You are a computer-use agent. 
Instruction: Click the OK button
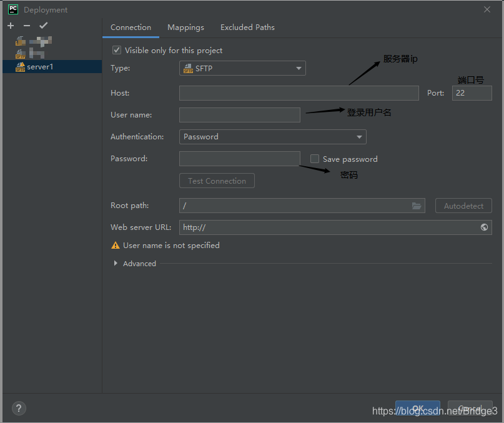pos(418,409)
